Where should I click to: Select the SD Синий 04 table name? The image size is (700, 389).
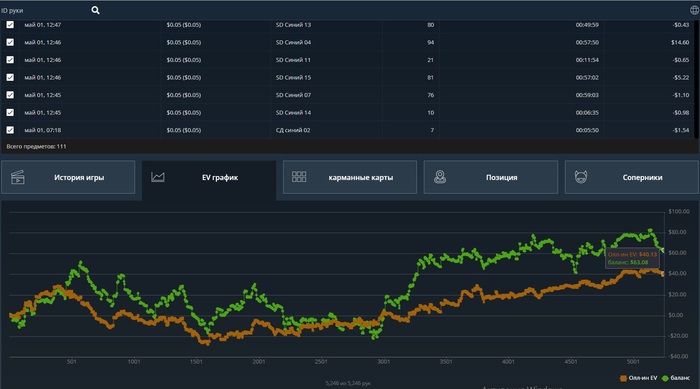(293, 42)
